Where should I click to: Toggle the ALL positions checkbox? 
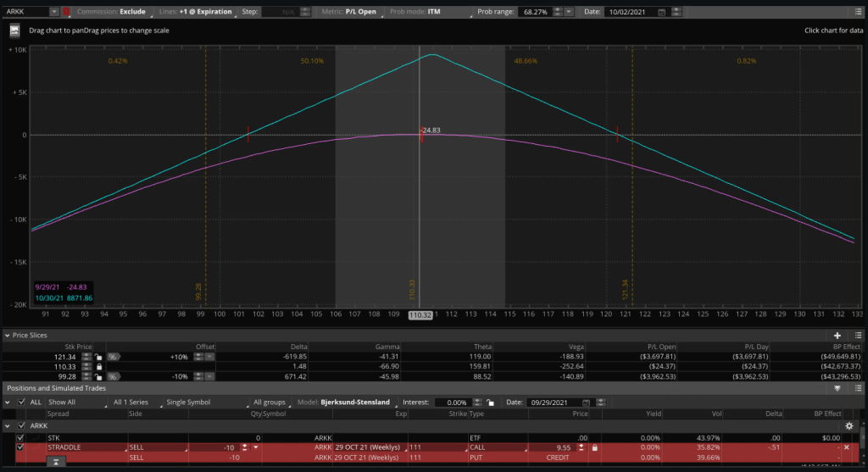(x=21, y=403)
